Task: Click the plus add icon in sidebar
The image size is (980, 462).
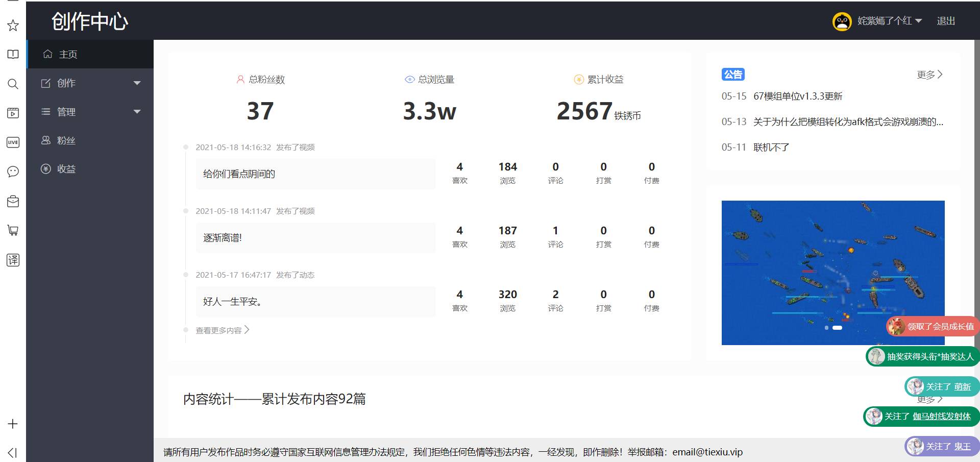Action: point(13,424)
